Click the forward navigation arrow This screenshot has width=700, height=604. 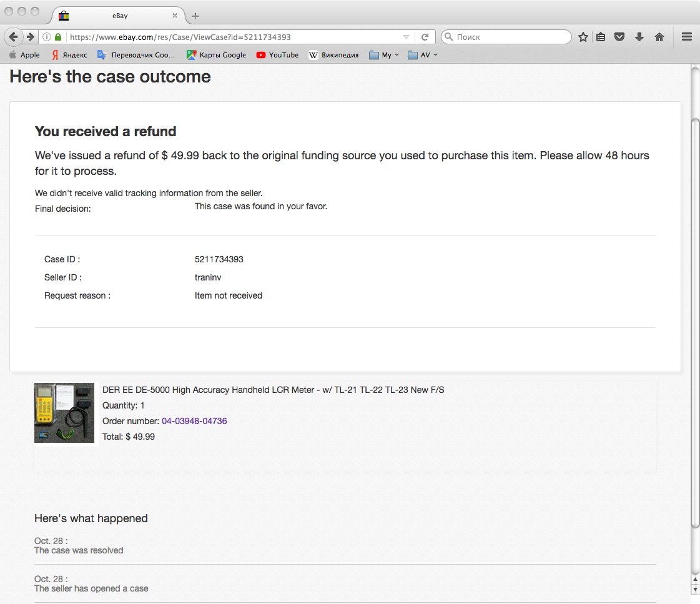tap(30, 37)
